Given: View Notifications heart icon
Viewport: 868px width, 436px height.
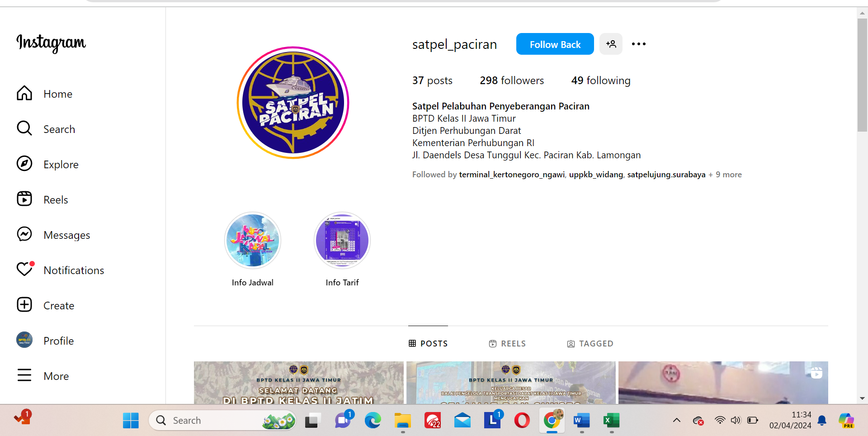Looking at the screenshot, I should (x=24, y=270).
